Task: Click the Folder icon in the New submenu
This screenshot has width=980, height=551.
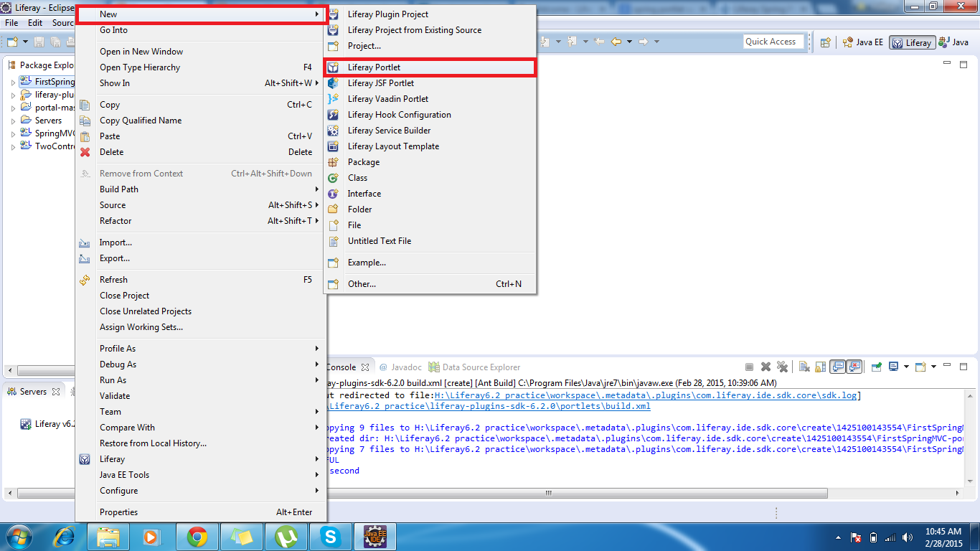Action: point(333,209)
